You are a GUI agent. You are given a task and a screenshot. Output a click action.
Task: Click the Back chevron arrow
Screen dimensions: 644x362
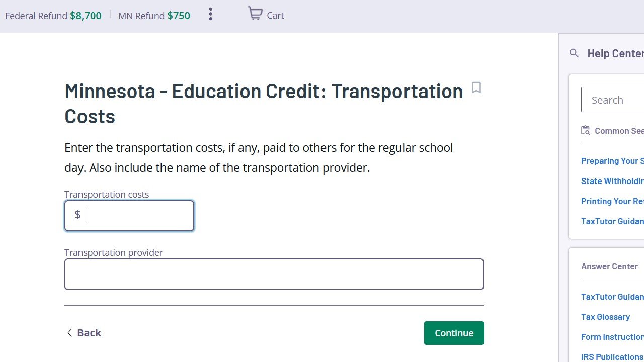(x=69, y=333)
